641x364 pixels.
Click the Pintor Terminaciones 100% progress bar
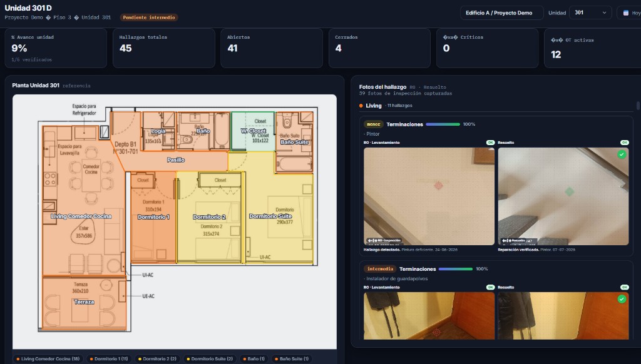click(x=443, y=124)
